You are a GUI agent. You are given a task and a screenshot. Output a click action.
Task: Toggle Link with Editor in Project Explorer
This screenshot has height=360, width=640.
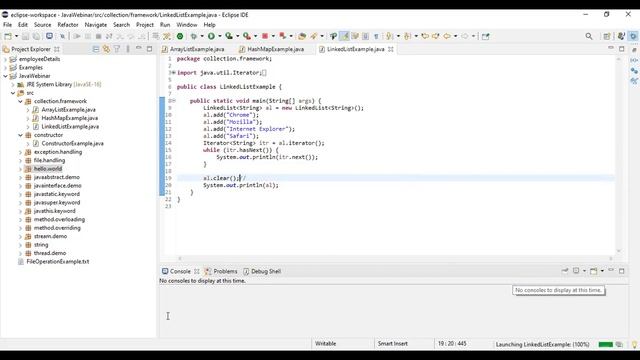[107, 49]
